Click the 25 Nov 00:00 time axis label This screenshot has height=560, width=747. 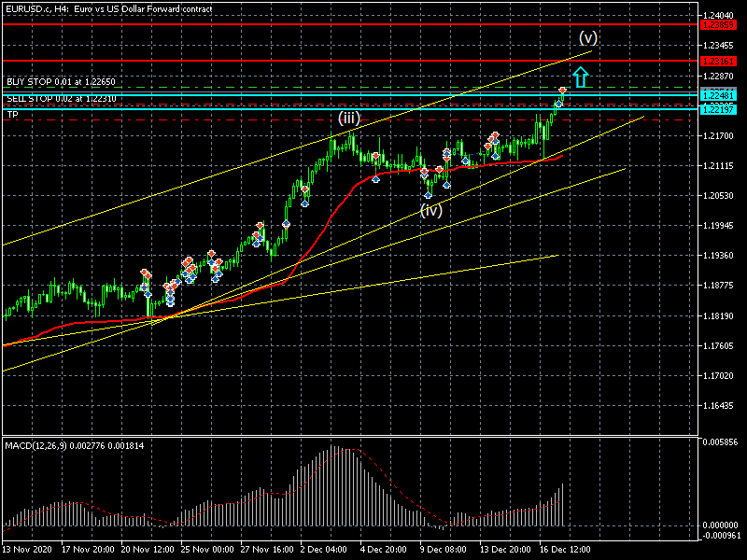(x=205, y=550)
